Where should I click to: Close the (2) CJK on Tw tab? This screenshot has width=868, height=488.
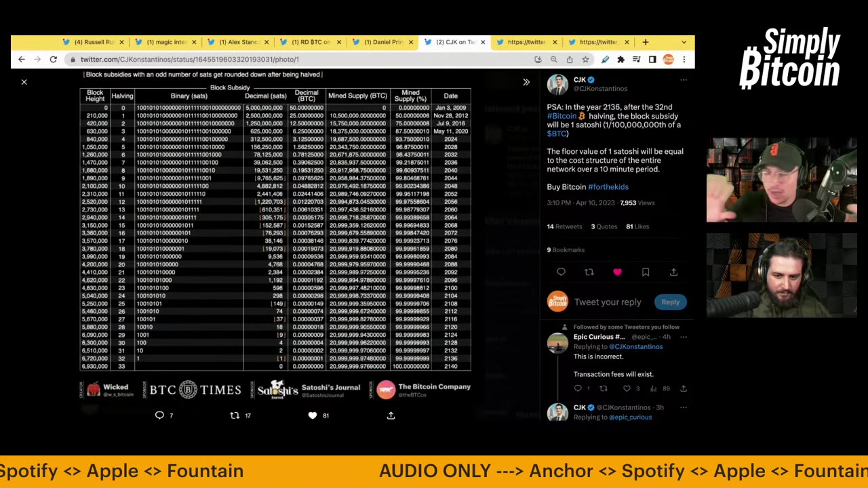(x=483, y=42)
